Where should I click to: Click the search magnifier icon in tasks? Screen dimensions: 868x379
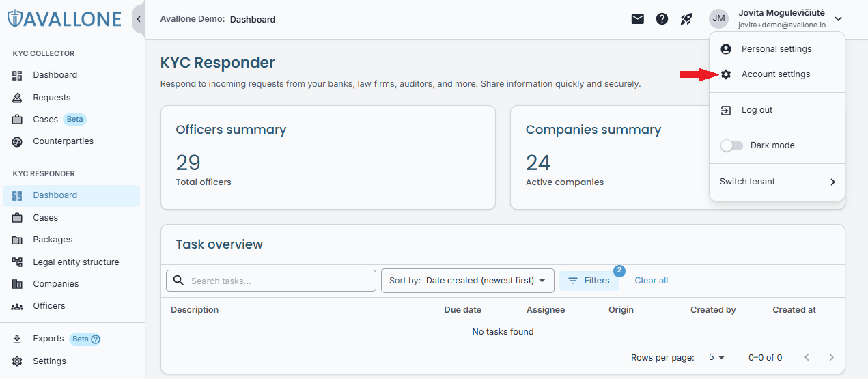179,281
